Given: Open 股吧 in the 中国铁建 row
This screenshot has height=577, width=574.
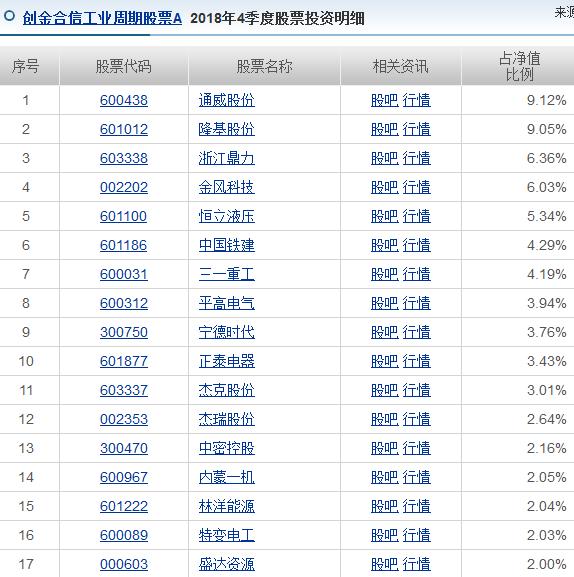Looking at the screenshot, I should [385, 245].
